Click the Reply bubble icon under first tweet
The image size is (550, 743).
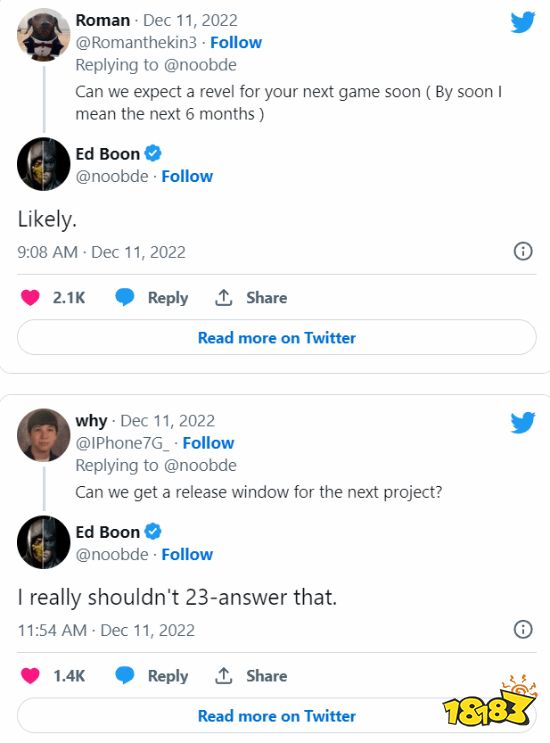pyautogui.click(x=125, y=298)
